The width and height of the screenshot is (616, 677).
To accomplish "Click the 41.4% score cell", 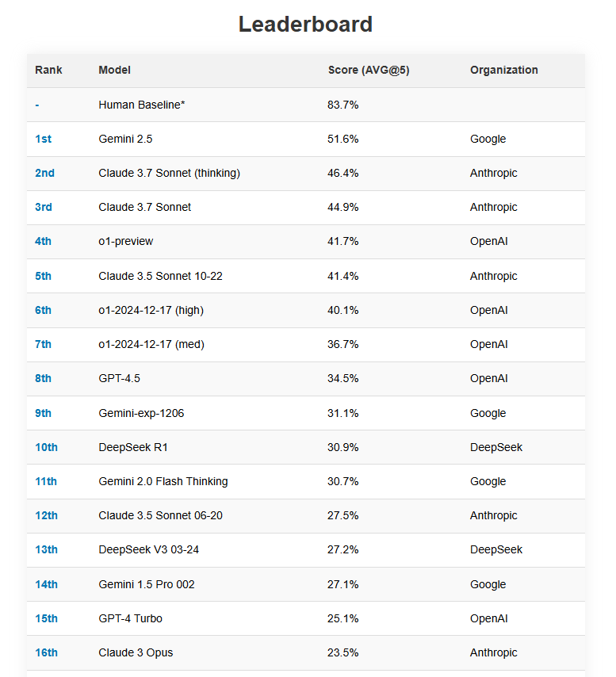I will pos(342,277).
